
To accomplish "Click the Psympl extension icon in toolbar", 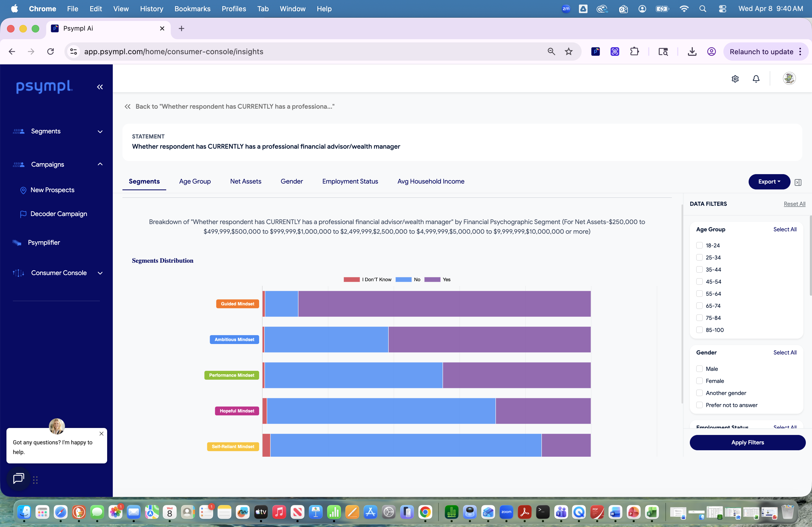I will [x=595, y=52].
